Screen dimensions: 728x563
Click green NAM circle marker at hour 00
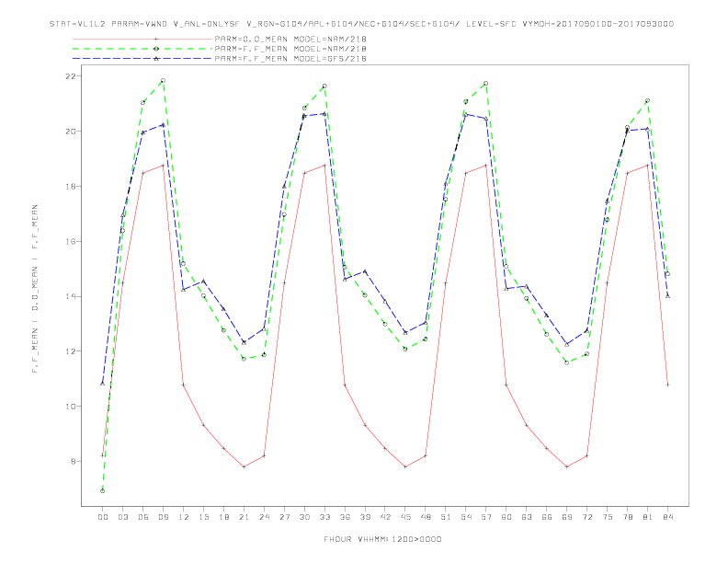103,491
